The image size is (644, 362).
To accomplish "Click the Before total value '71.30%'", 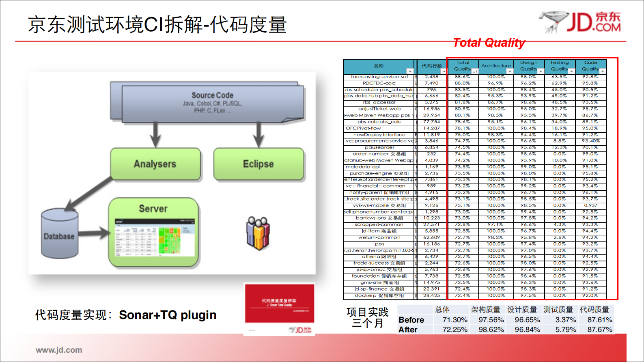I will (454, 320).
